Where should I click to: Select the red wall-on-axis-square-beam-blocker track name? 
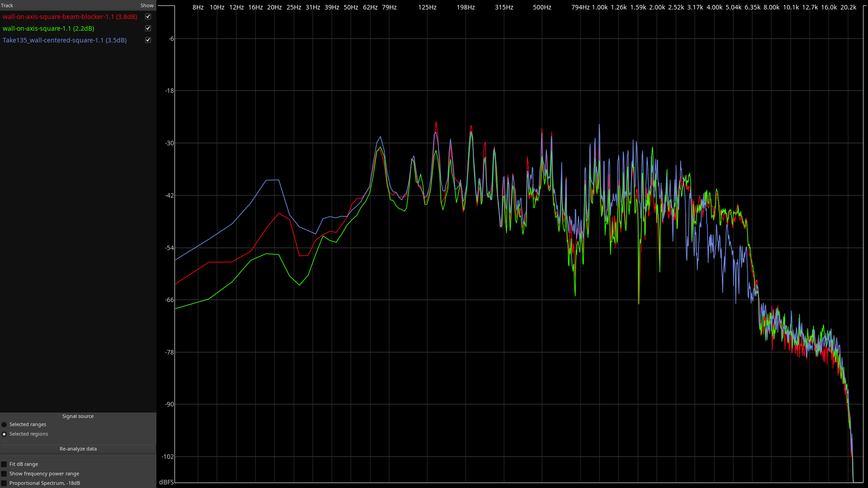[x=70, y=17]
